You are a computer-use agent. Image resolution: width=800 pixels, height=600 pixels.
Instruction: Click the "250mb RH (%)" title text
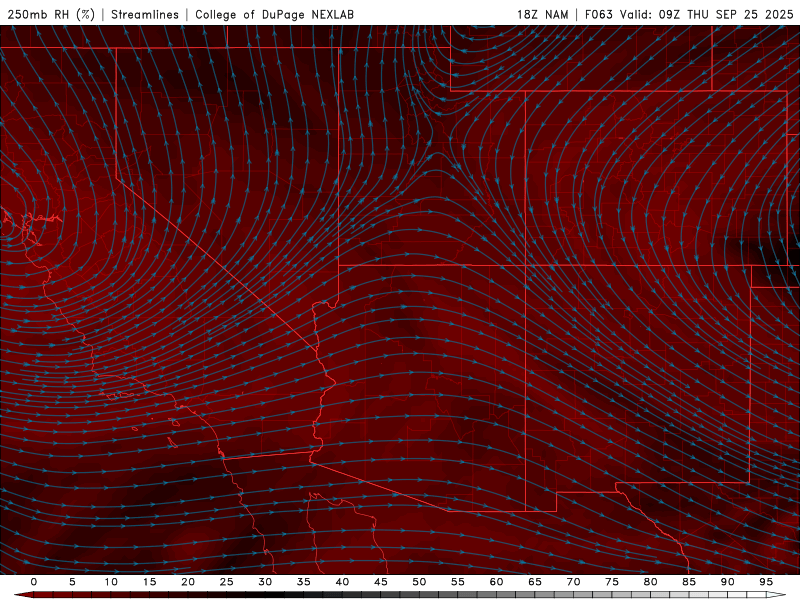point(51,15)
